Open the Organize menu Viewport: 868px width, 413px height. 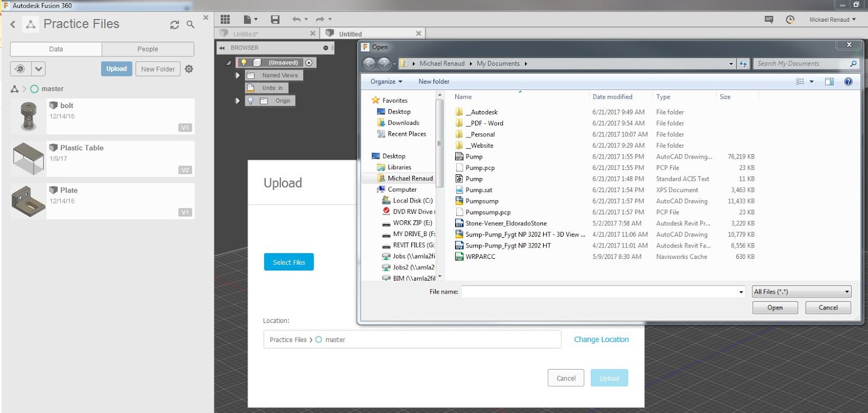386,81
